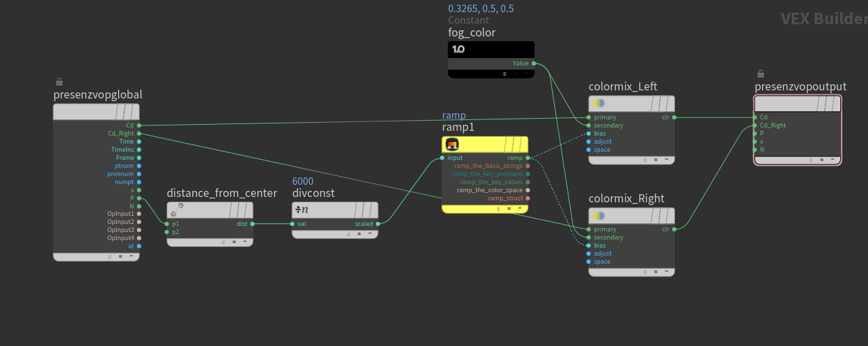Click the Cd output port on presenzvopglobal
The image size is (868, 346).
pos(139,125)
